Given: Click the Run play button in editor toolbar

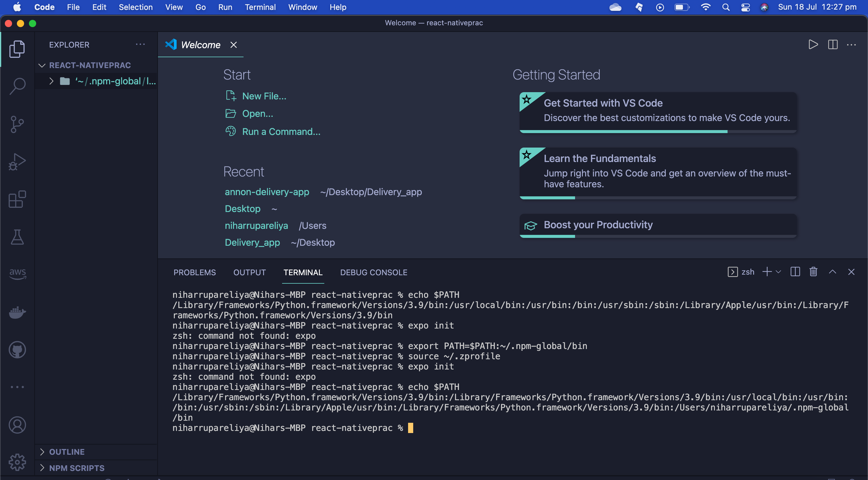Looking at the screenshot, I should [x=813, y=45].
